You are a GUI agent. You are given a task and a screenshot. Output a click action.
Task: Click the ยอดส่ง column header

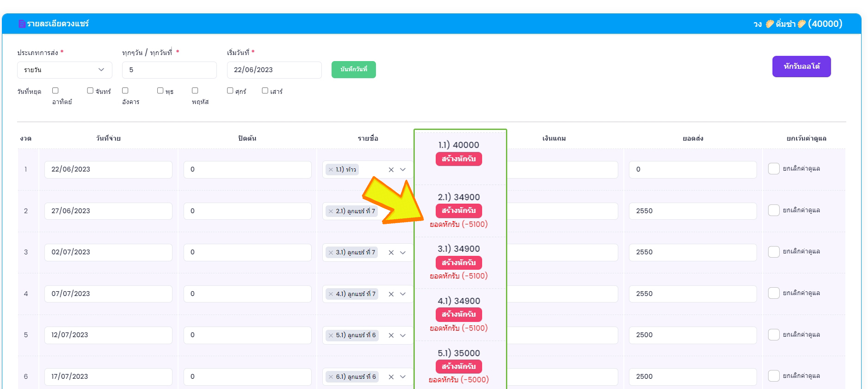(693, 138)
